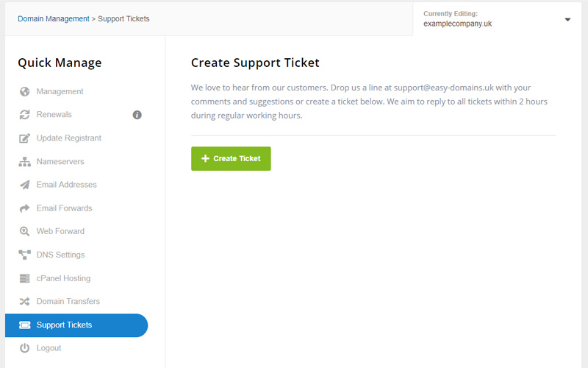The width and height of the screenshot is (588, 368).
Task: Click the Nameservers sitemap icon
Action: point(24,162)
